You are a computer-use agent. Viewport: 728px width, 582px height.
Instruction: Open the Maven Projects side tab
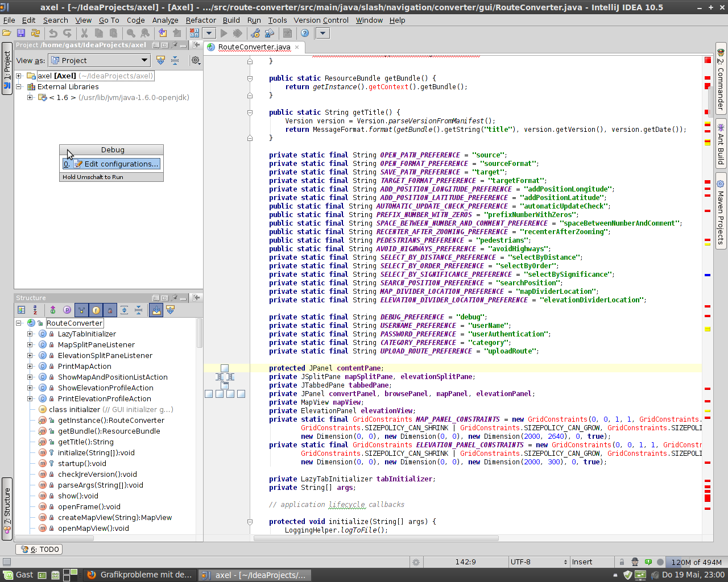point(721,211)
